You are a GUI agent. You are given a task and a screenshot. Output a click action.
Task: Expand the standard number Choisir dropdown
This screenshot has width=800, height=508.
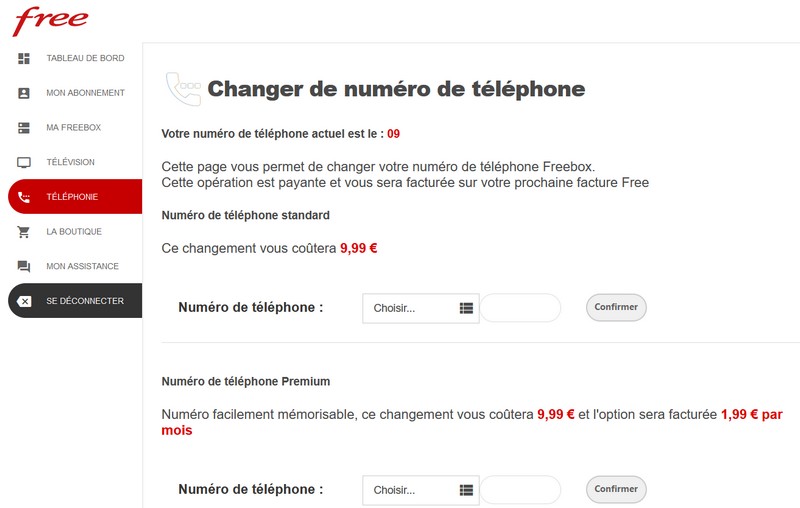(421, 308)
